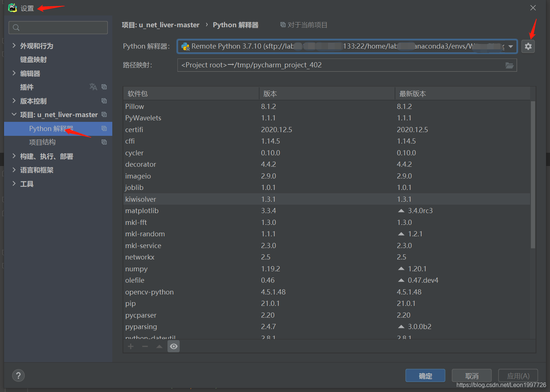550x392 pixels.
Task: Click the upgrade arrow beside mkl-random 1.2.1
Action: tap(401, 234)
